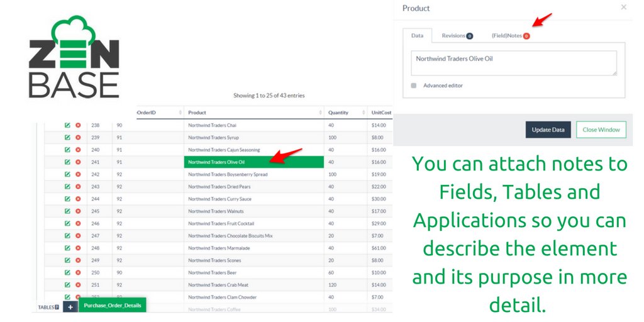Viewport: 644px width, 322px height.
Task: Edit row 244 with pencil icon
Action: click(x=68, y=199)
